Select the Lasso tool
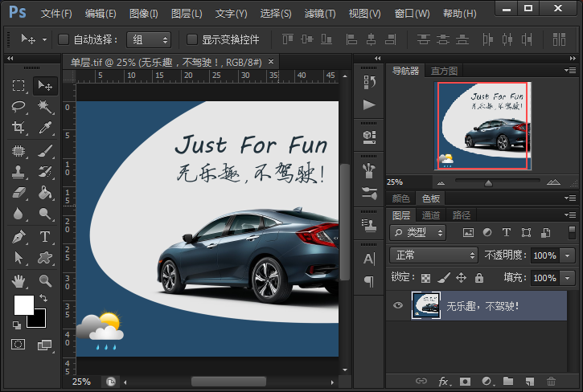 (x=19, y=106)
